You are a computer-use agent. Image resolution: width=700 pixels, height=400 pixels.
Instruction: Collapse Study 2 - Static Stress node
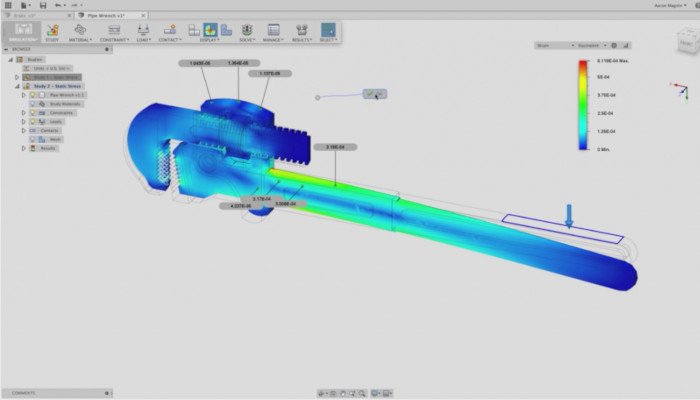point(17,86)
